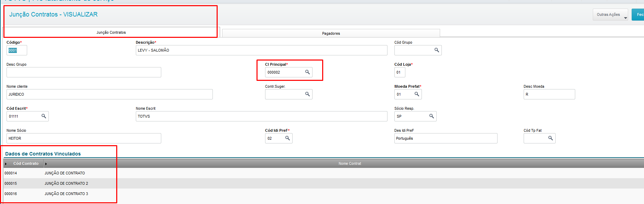
Task: Click Moeda Prefat value 01
Action: 399,94
